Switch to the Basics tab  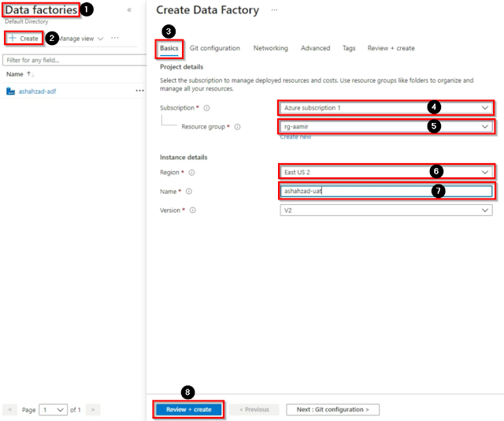click(169, 48)
